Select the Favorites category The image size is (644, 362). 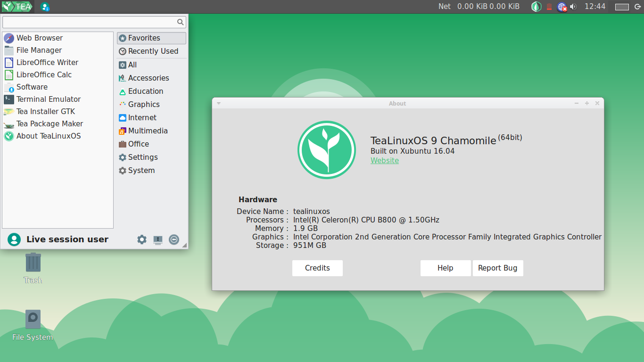tap(151, 38)
